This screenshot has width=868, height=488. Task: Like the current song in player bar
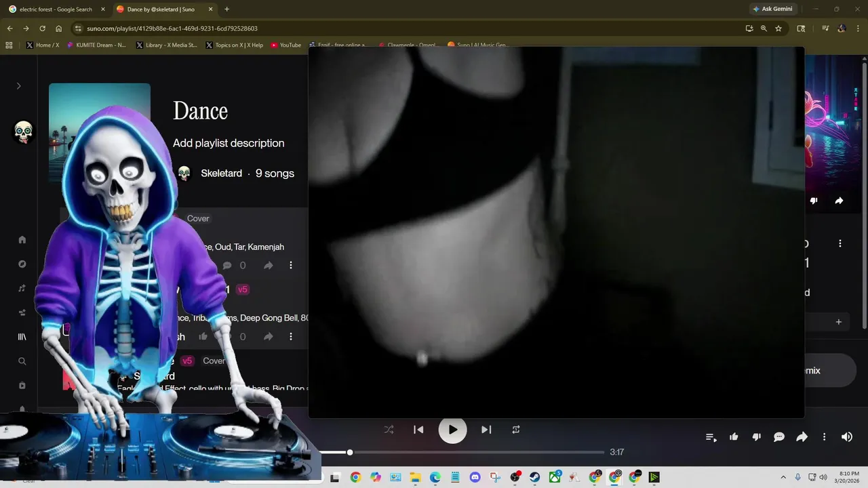pyautogui.click(x=734, y=437)
